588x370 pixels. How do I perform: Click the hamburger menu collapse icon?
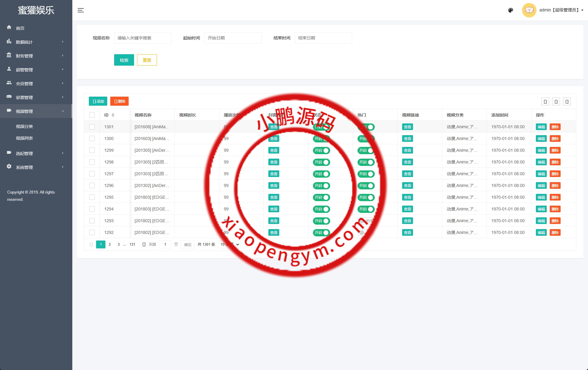tap(81, 10)
